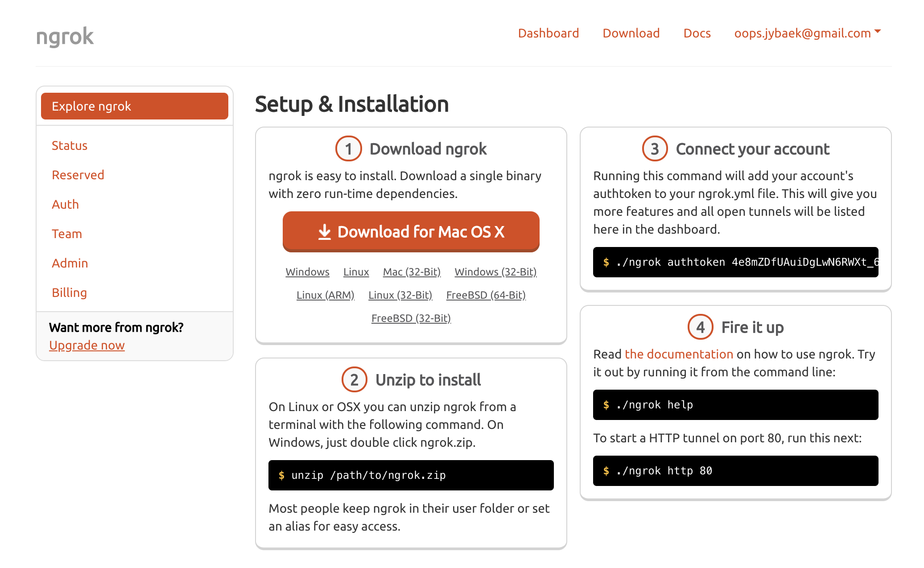Click the unzip /path/to/ngrok.zip command box
The image size is (924, 568).
point(411,475)
